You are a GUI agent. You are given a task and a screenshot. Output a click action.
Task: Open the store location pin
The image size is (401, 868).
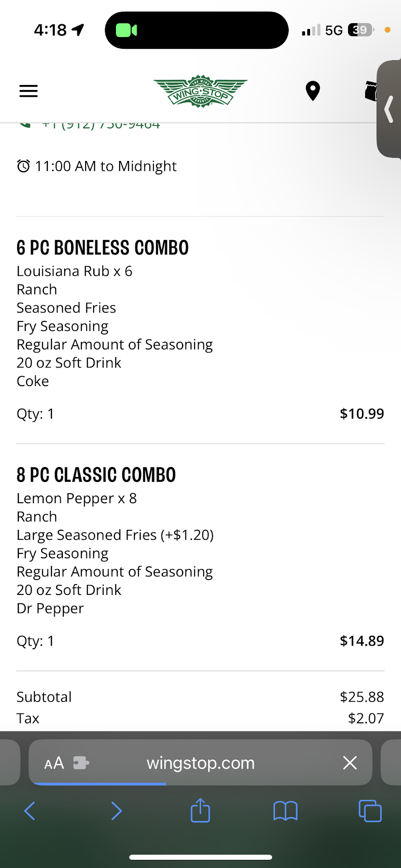[312, 91]
